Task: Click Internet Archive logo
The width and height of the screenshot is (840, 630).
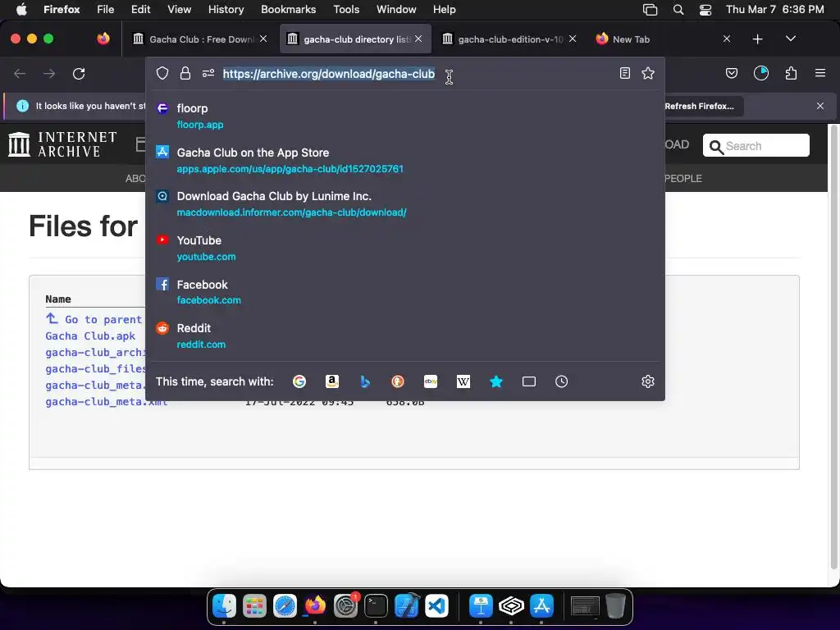Action: pos(62,144)
